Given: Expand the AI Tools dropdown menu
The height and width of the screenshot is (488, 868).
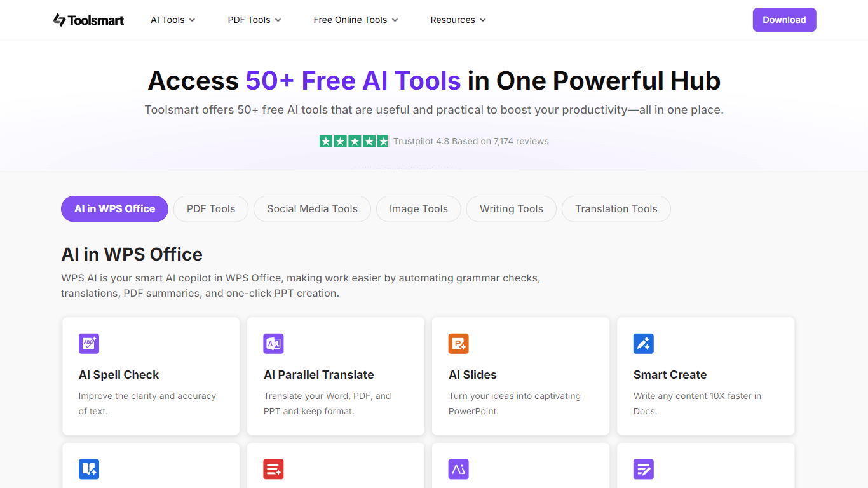Looking at the screenshot, I should tap(173, 20).
